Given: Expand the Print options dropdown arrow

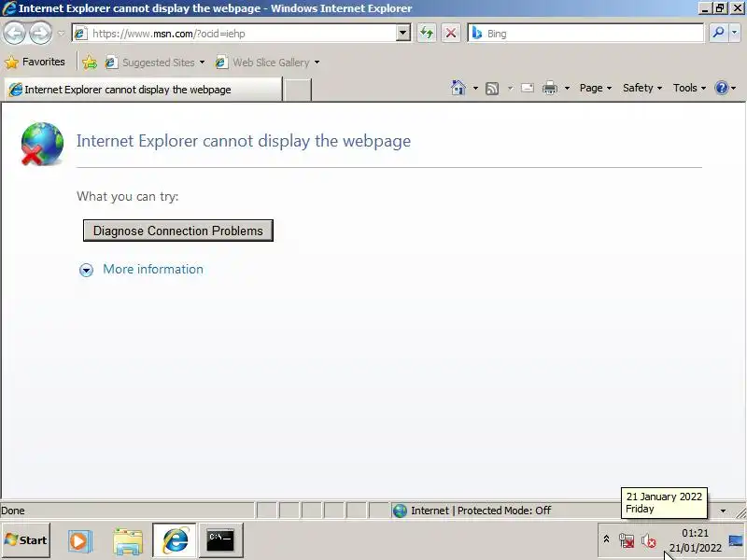Looking at the screenshot, I should click(x=567, y=88).
